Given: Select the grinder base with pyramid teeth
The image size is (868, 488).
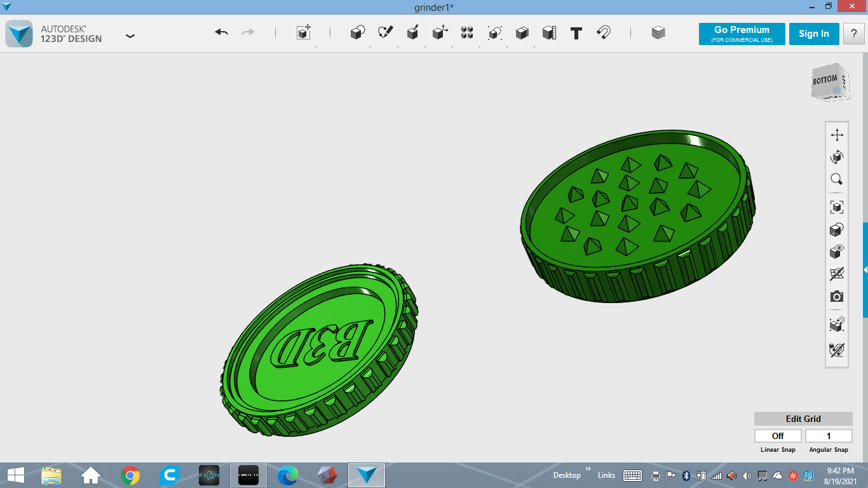Looking at the screenshot, I should tap(639, 217).
